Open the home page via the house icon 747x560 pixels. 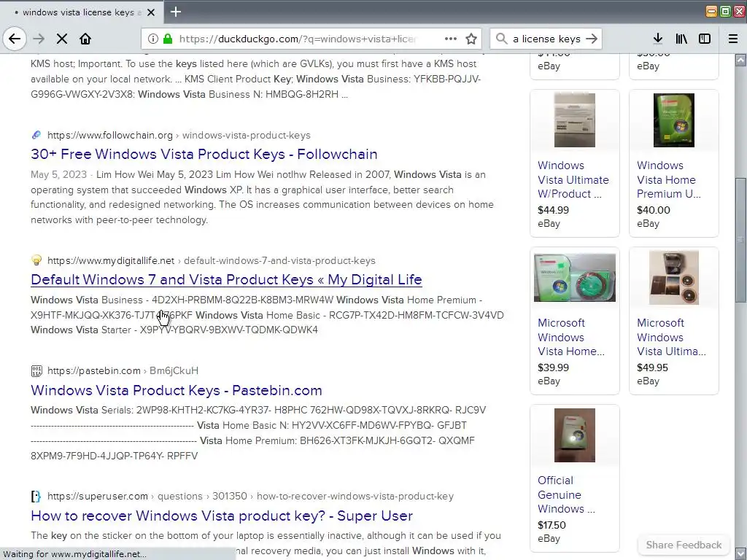[x=85, y=39]
